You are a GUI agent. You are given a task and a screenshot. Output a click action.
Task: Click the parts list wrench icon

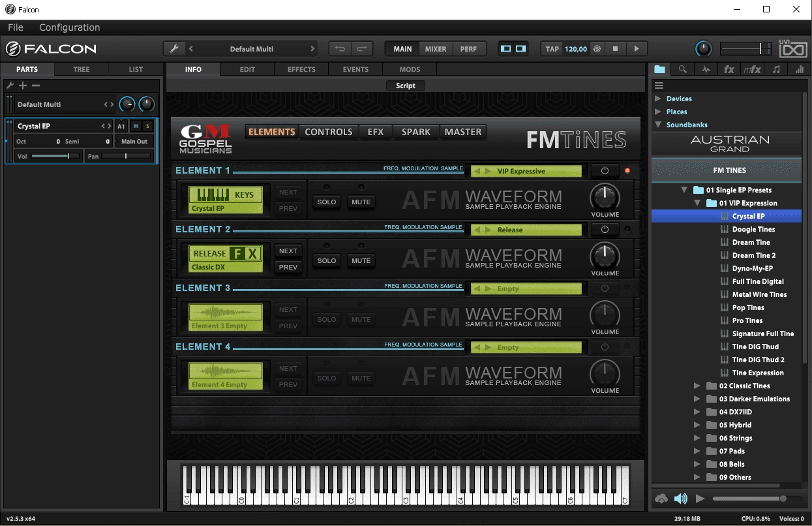point(10,85)
